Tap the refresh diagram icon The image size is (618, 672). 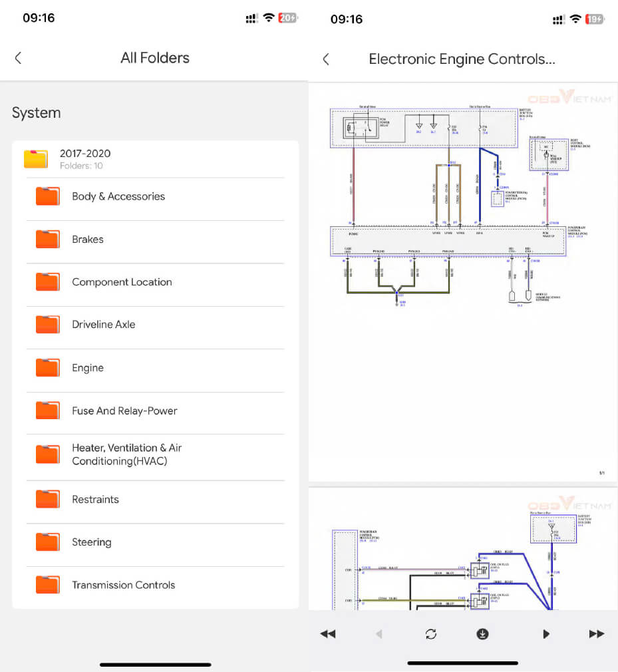coord(431,634)
